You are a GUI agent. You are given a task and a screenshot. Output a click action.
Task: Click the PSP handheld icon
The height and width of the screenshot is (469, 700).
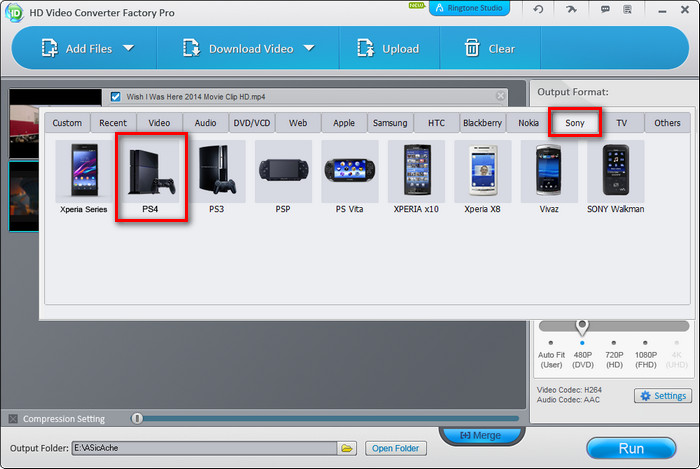(283, 176)
